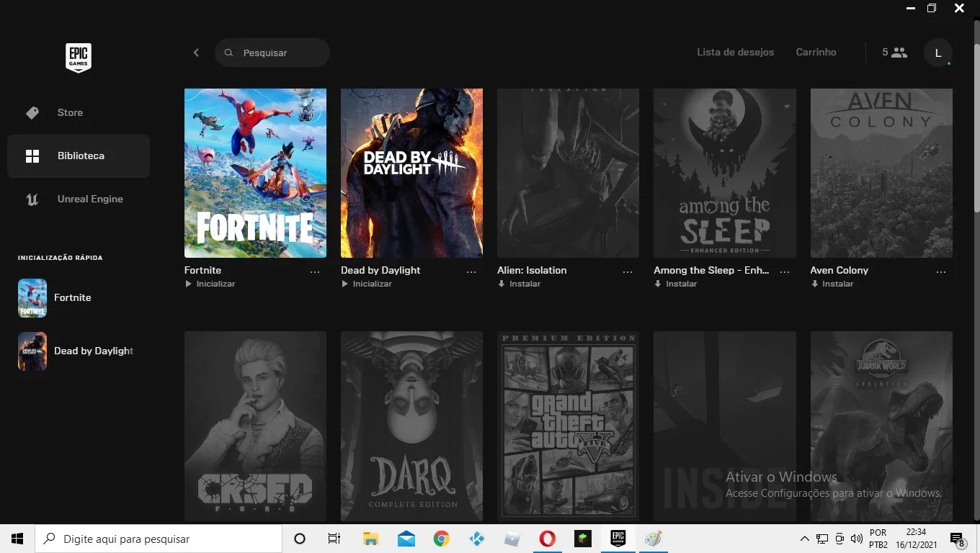
Task: Open File Explorer from the taskbar
Action: pyautogui.click(x=370, y=539)
